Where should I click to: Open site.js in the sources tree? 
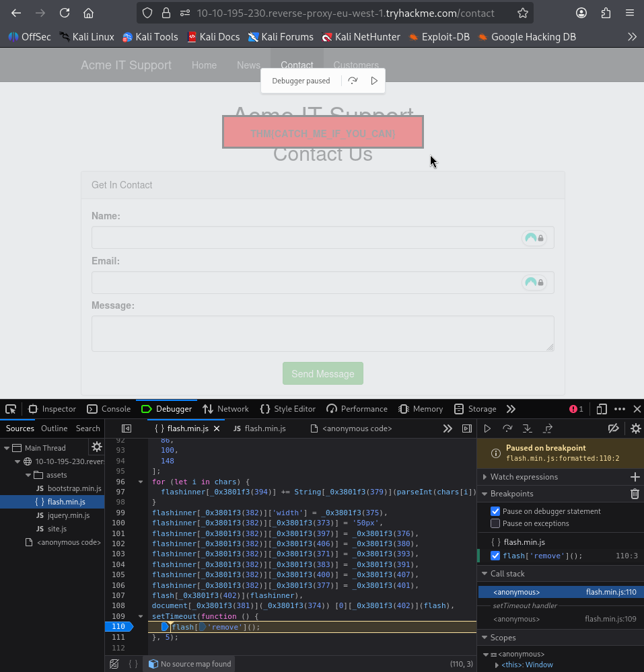51,529
